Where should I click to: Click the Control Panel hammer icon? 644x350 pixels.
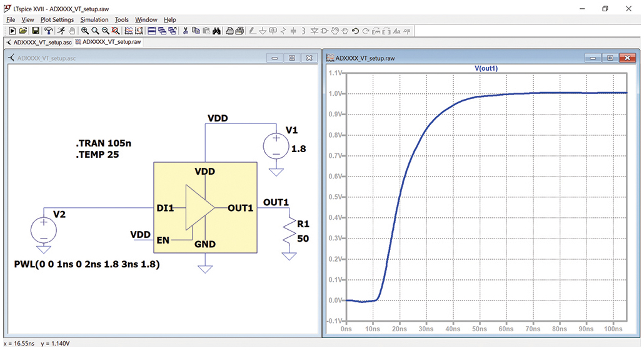click(49, 31)
